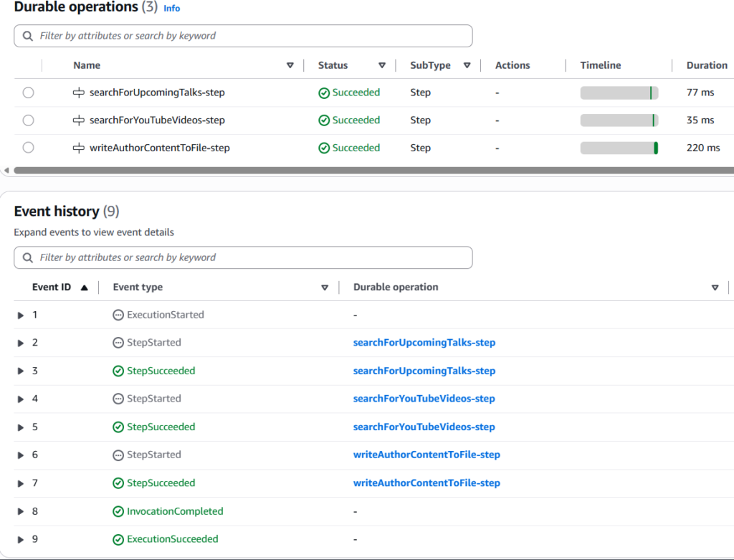Sort by Event ID using ascending arrow

(x=85, y=288)
